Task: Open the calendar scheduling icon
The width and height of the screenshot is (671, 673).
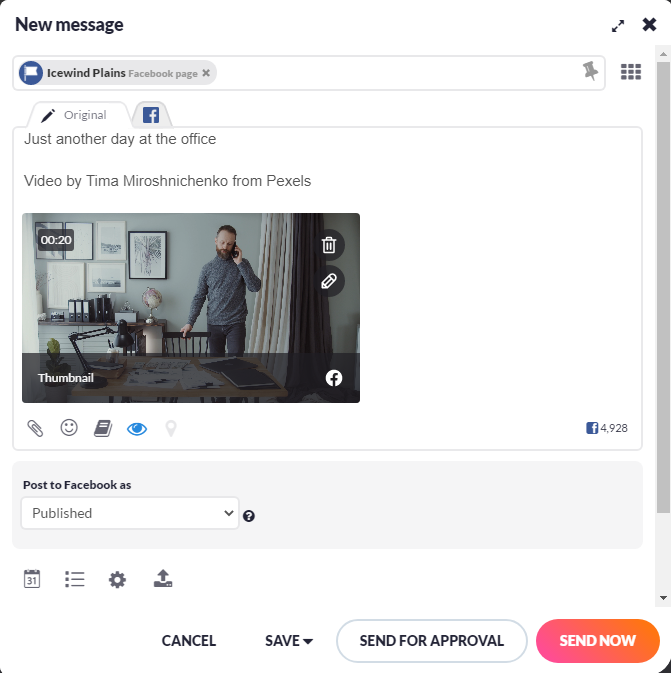Action: pos(32,579)
